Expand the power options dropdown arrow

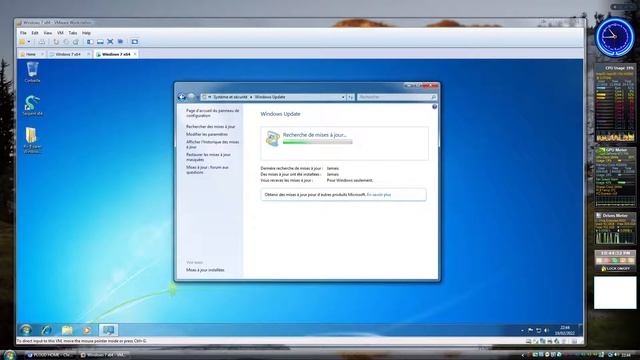coord(29,42)
